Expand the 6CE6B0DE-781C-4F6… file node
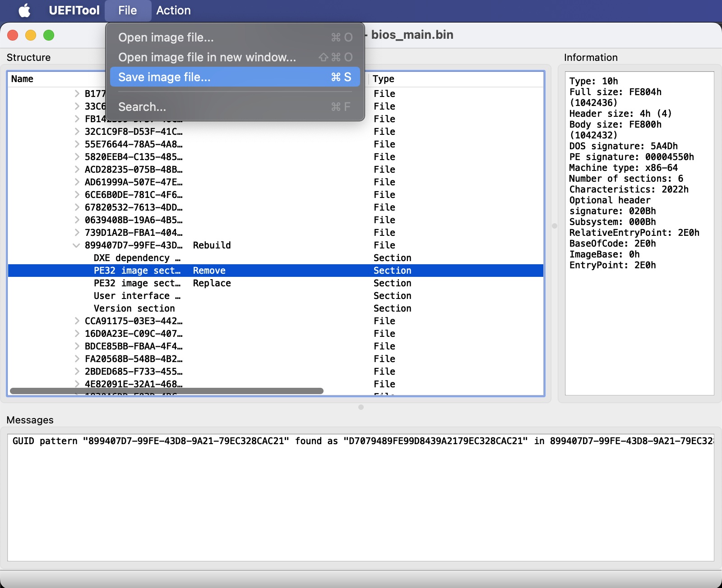Screen dimensions: 722x588 (x=77, y=195)
